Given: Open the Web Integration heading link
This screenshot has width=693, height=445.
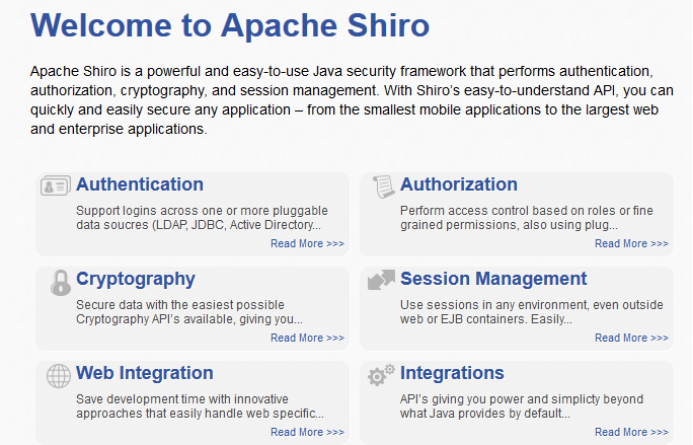Looking at the screenshot, I should 145,373.
